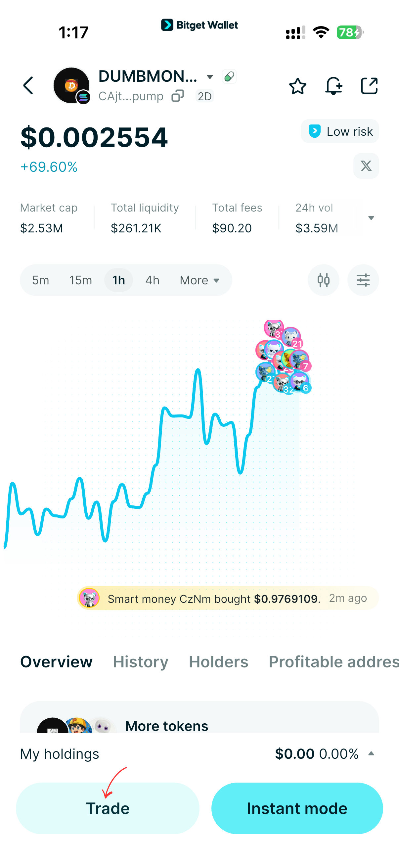
Task: Open chart indicator settings via sliders icon
Action: pyautogui.click(x=363, y=280)
